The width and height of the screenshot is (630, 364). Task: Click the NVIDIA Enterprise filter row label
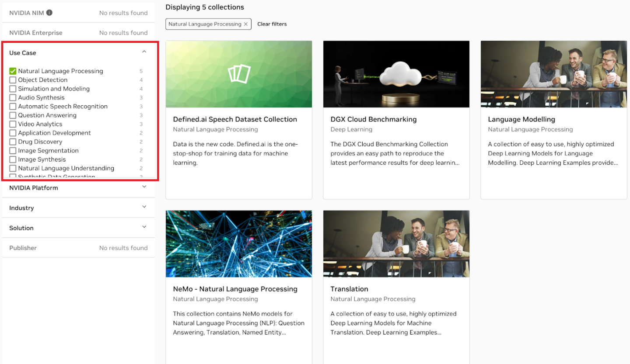coord(36,33)
